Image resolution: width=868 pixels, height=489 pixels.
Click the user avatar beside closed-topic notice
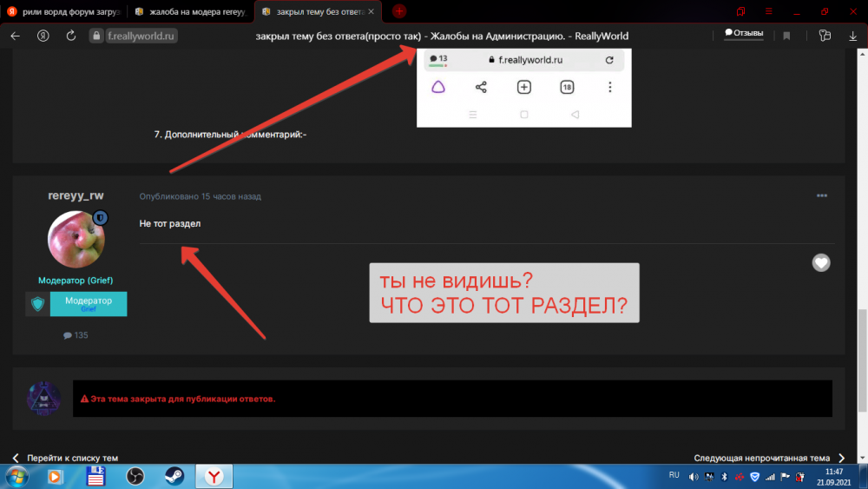click(x=43, y=398)
